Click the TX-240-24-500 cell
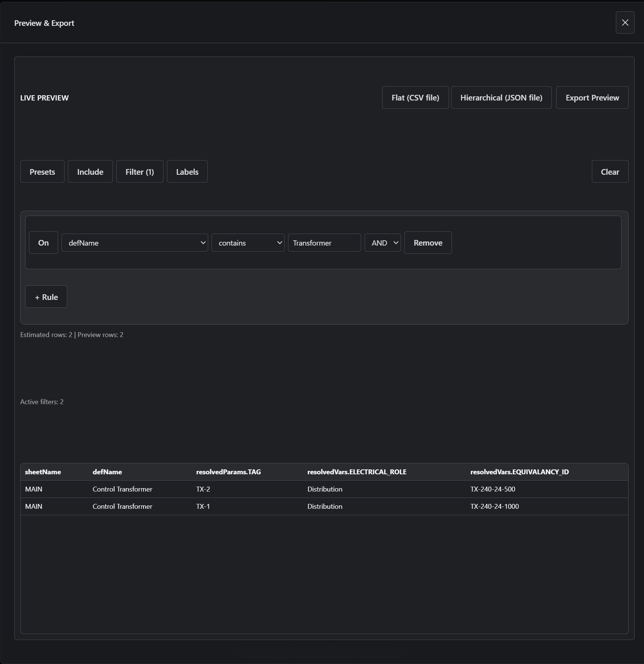Screen dimensions: 644x664 tap(492, 489)
